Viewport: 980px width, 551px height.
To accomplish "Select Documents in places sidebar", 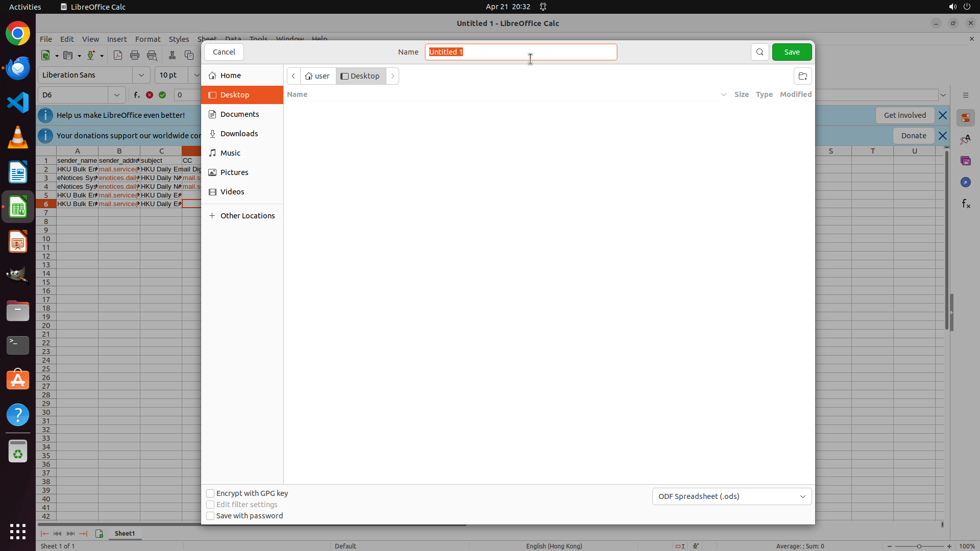I will coord(239,114).
